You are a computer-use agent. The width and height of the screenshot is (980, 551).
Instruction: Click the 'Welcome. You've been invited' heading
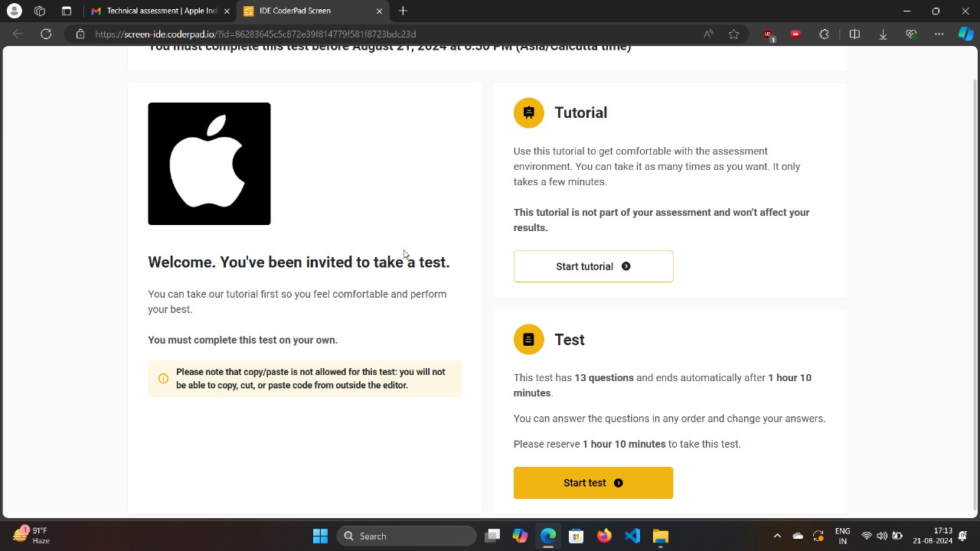click(299, 262)
